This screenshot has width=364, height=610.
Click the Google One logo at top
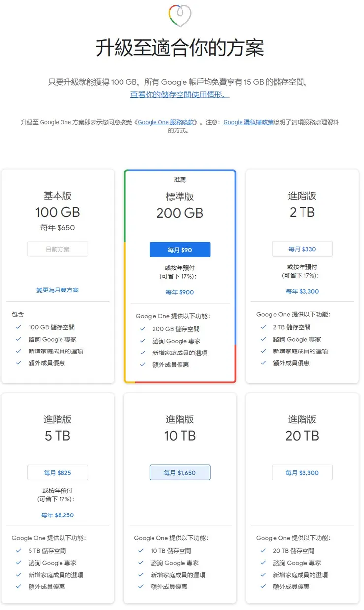coord(180,15)
